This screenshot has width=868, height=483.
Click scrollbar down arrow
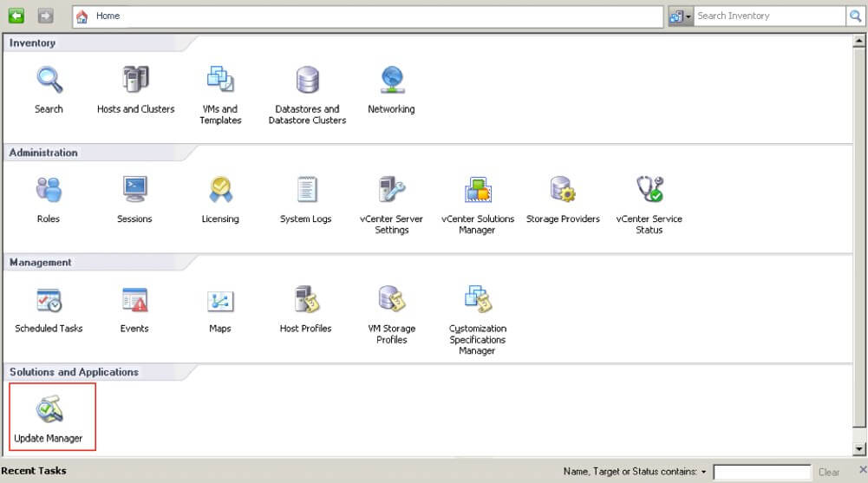(x=859, y=449)
